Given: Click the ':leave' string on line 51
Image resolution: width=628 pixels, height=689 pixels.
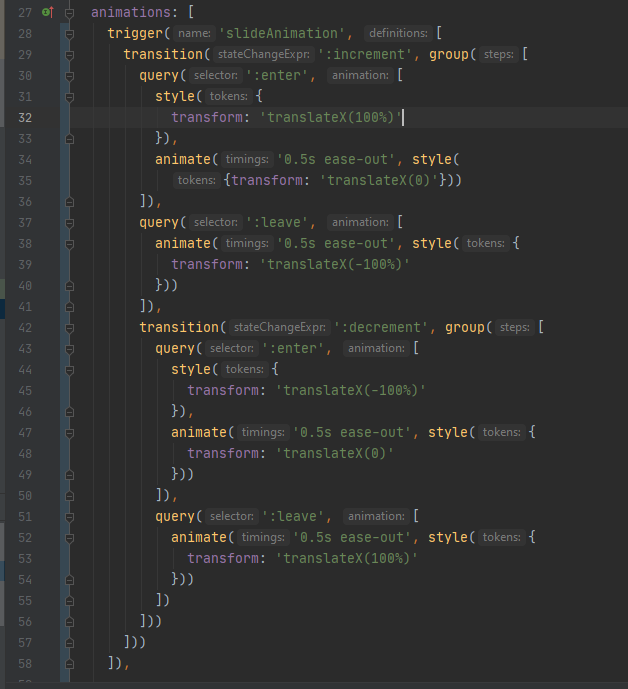Looking at the screenshot, I should [293, 516].
